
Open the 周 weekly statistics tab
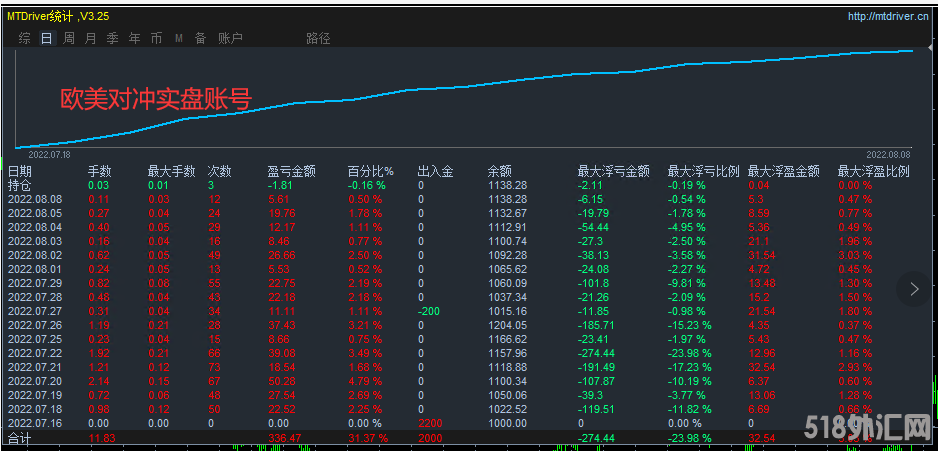(68, 38)
